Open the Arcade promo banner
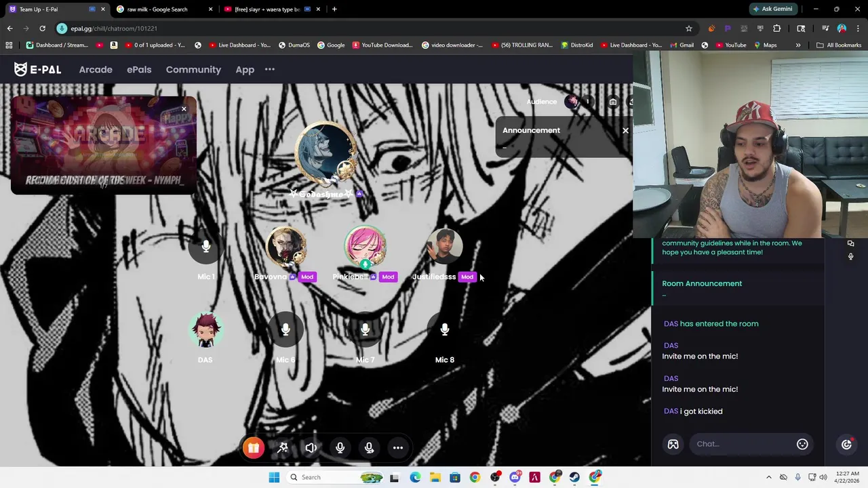868x488 pixels. [104, 145]
